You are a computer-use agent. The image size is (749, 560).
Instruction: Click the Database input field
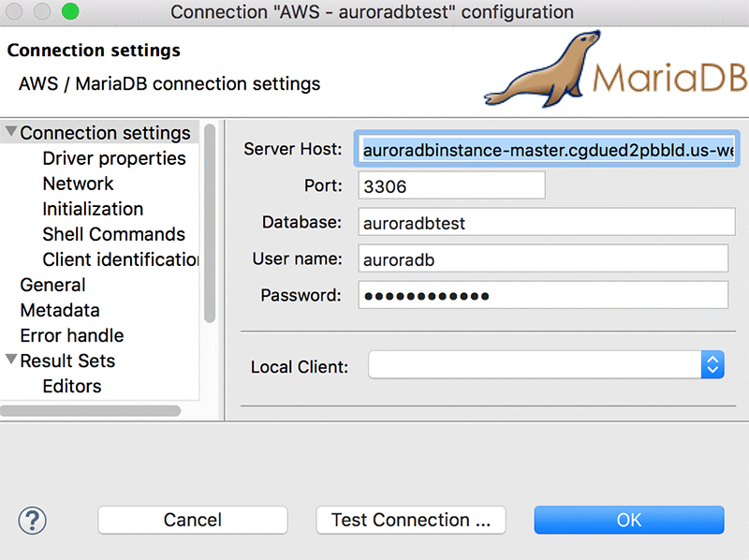[547, 222]
